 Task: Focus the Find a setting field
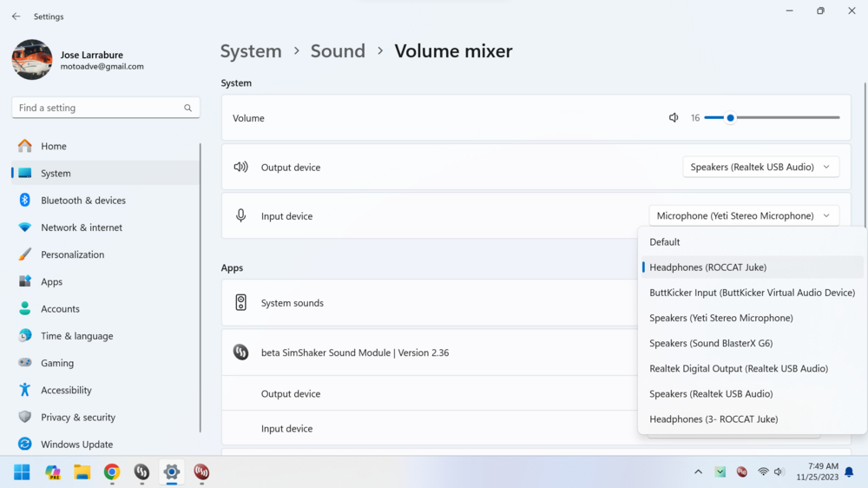pyautogui.click(x=95, y=108)
